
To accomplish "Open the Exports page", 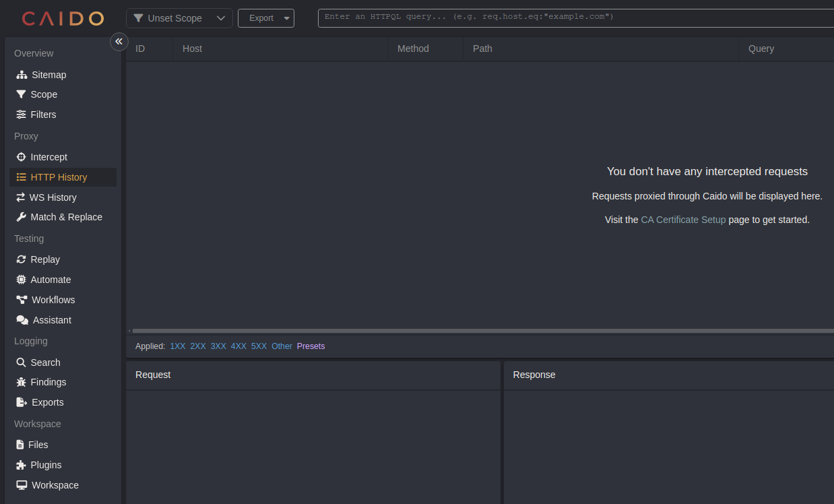I will click(x=63, y=402).
